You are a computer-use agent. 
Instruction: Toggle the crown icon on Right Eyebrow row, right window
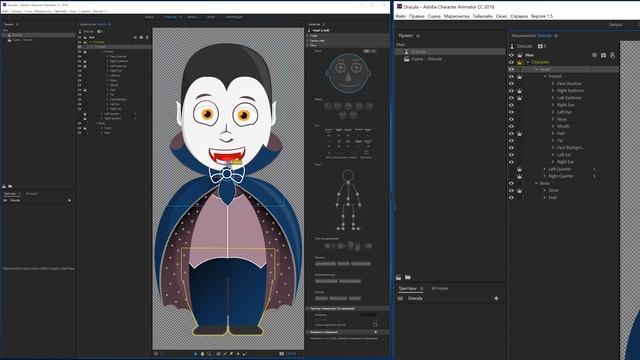[520, 91]
